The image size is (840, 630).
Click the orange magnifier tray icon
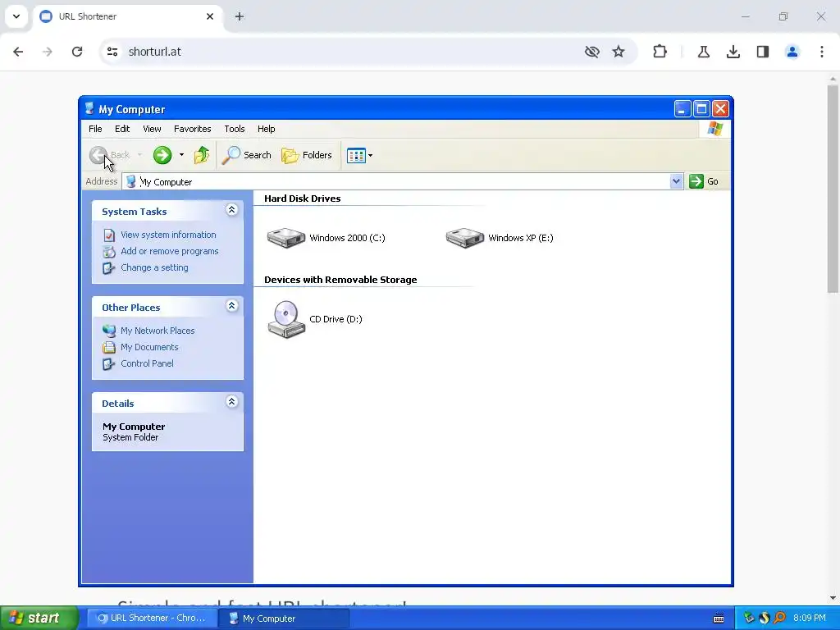(x=780, y=619)
